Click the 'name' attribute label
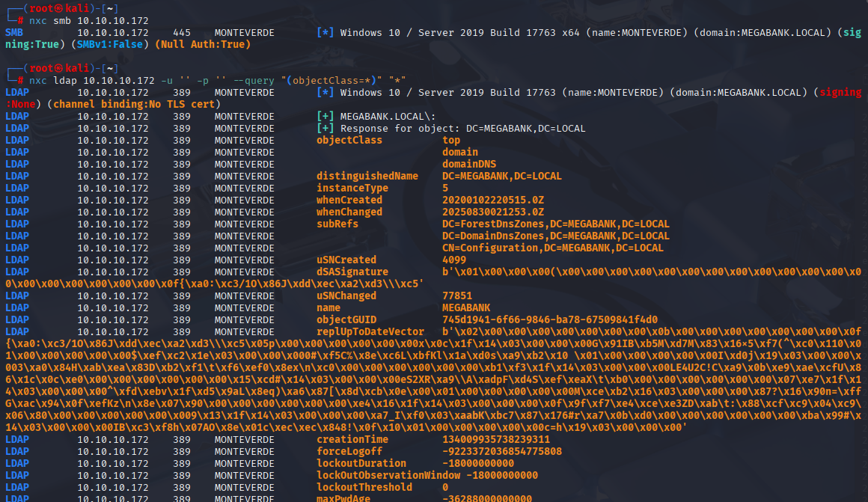868x502 pixels. (328, 307)
